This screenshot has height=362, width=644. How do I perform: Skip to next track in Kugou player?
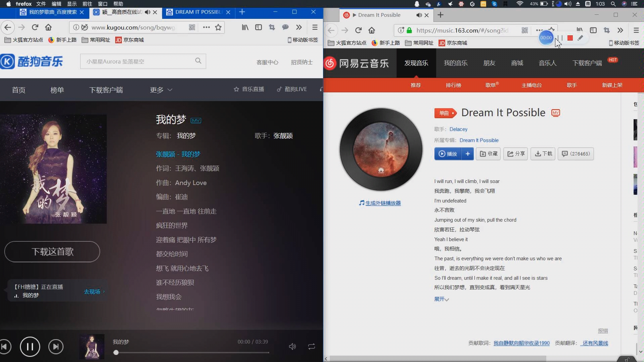point(56,347)
